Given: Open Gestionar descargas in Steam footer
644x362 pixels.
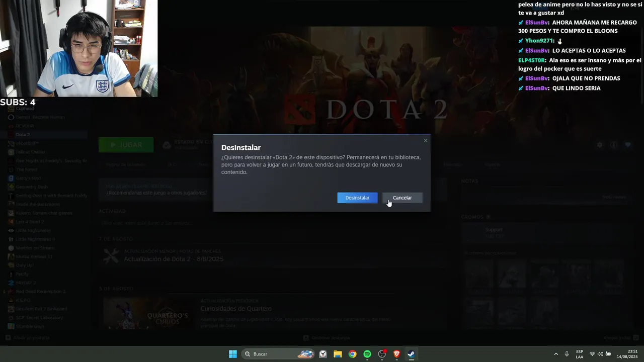Looking at the screenshot, I should (327, 338).
